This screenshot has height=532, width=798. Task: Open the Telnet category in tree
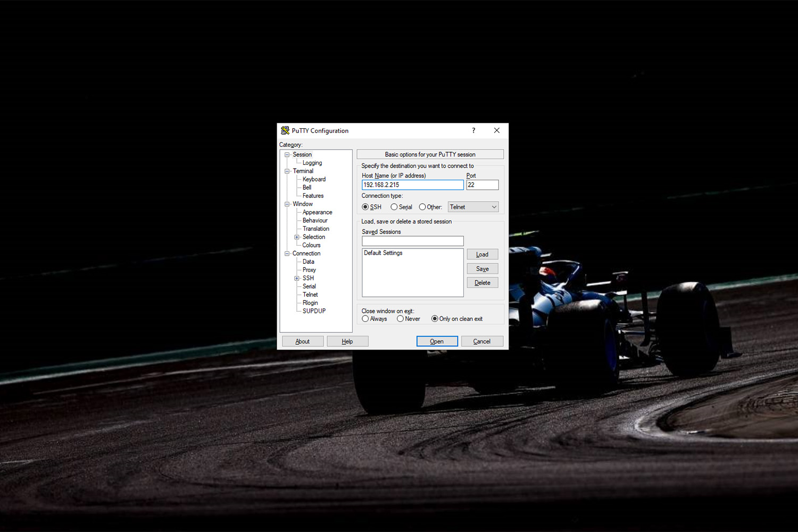[x=310, y=295]
